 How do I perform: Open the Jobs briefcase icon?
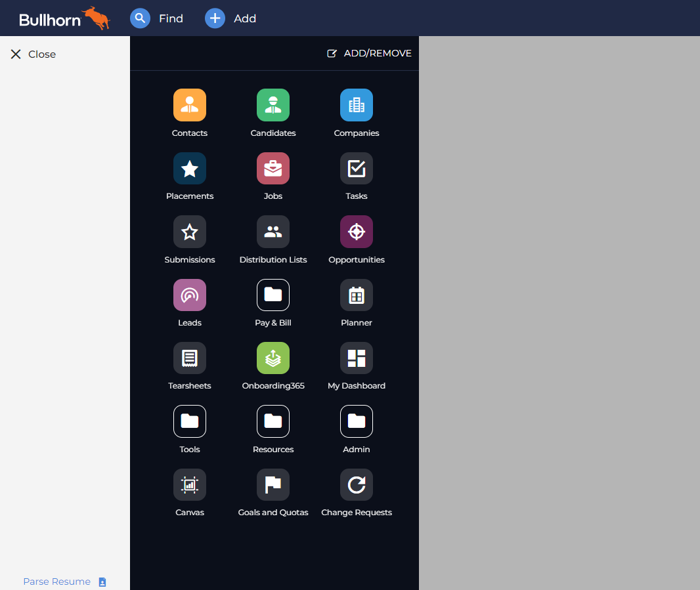[x=273, y=168]
